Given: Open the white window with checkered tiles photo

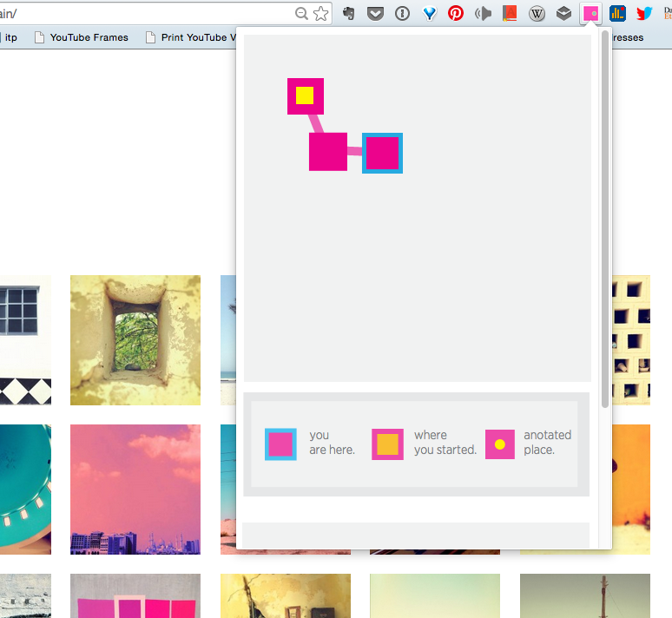Looking at the screenshot, I should [26, 340].
